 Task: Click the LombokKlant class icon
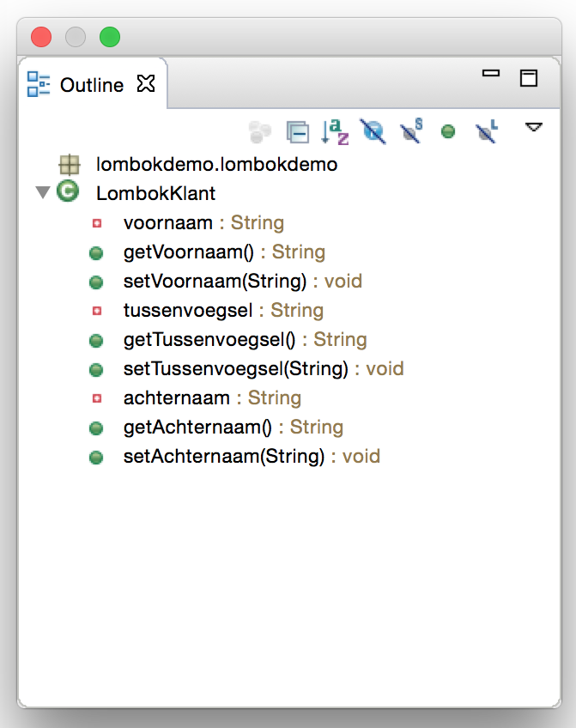coord(67,192)
